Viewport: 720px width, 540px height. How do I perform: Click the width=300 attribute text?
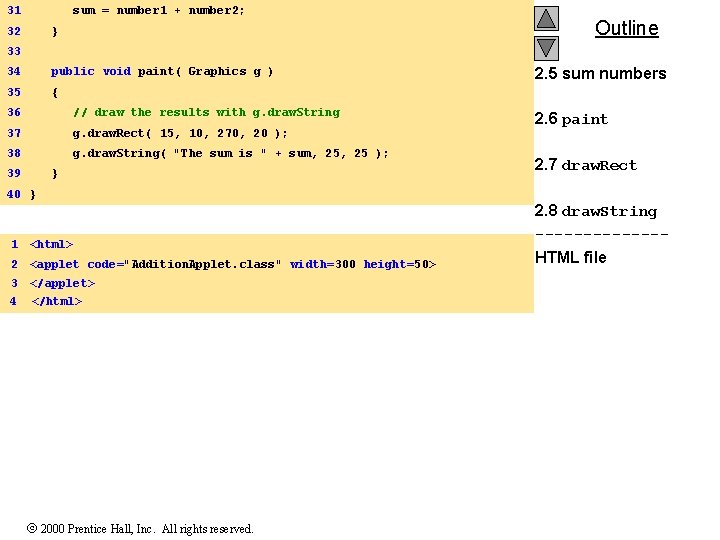(323, 264)
